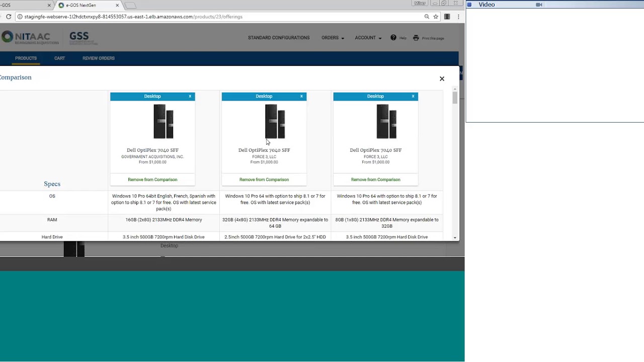The width and height of the screenshot is (644, 362).
Task: Click the RAM row label
Action: (x=52, y=220)
